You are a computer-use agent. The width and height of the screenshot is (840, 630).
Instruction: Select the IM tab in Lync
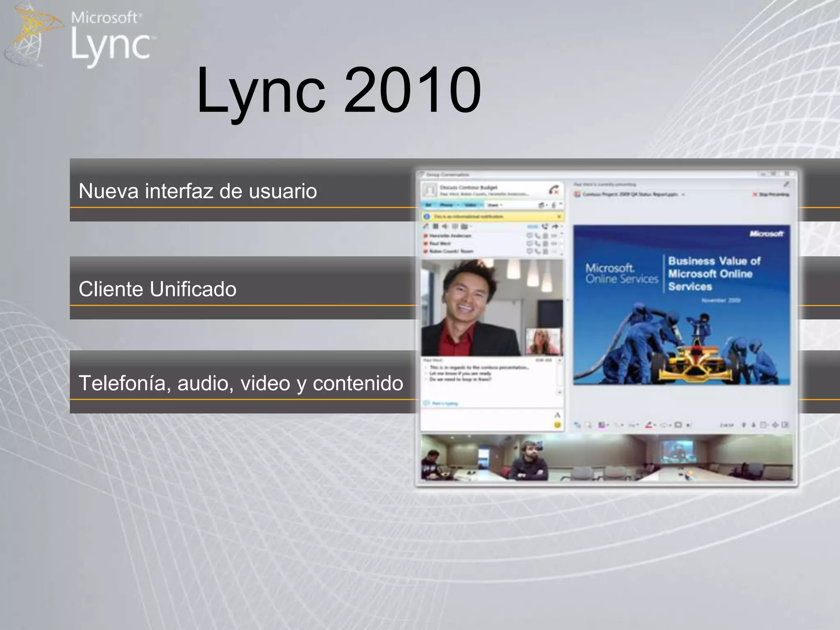pyautogui.click(x=429, y=205)
